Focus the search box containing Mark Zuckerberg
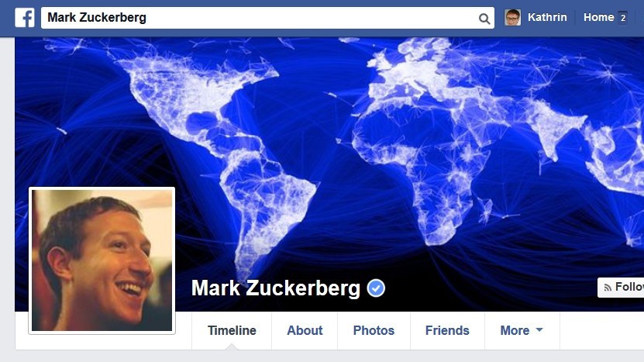644x362 pixels. 267,18
